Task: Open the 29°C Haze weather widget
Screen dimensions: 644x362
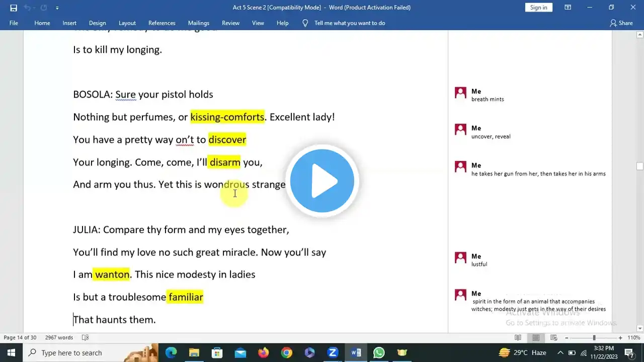Action: [x=522, y=352]
